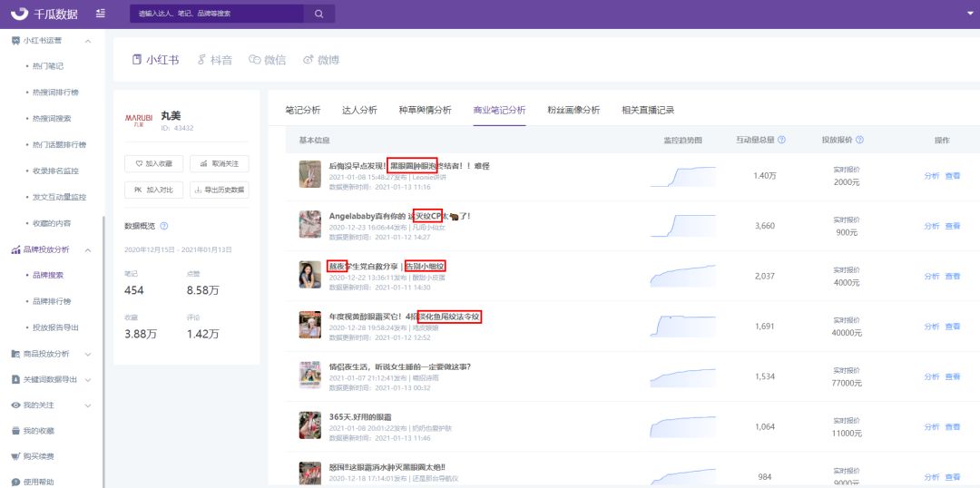Click 分析 for the 熬夜学生党 note
The height and width of the screenshot is (488, 980).
[931, 276]
